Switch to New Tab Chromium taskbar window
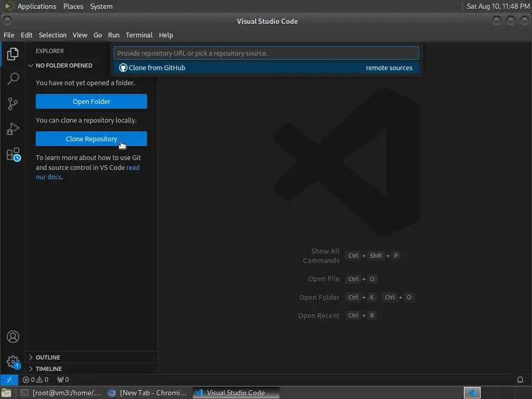Image resolution: width=532 pixels, height=399 pixels. (148, 393)
